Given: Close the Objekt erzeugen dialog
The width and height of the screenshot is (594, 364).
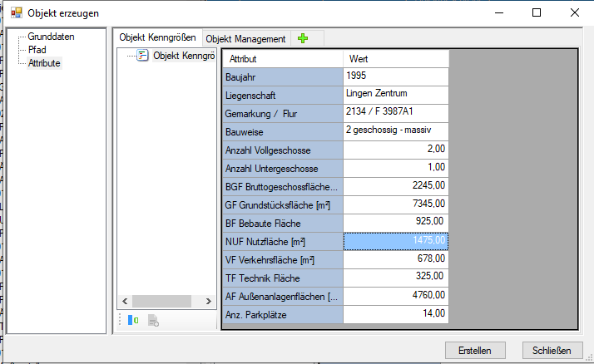Looking at the screenshot, I should [x=575, y=12].
